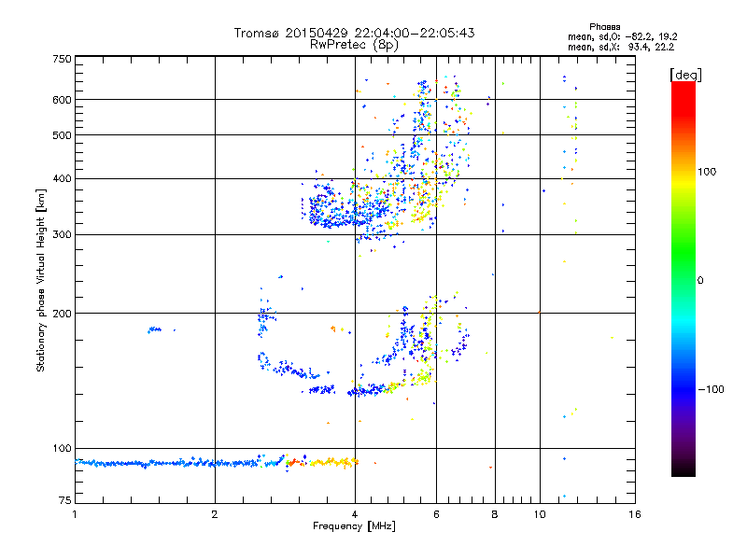Select the RwPretec (8p) subtitle

click(354, 44)
